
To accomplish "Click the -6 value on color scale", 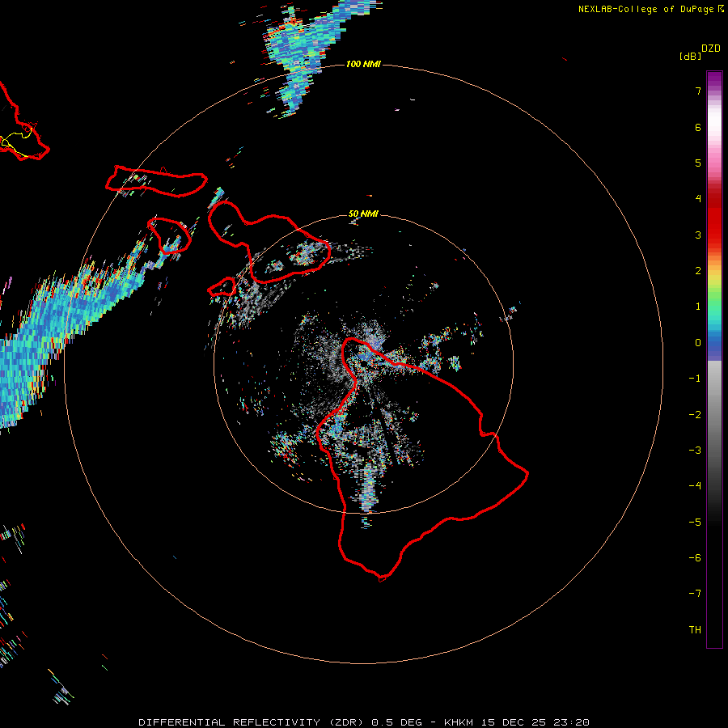I will pos(695,558).
